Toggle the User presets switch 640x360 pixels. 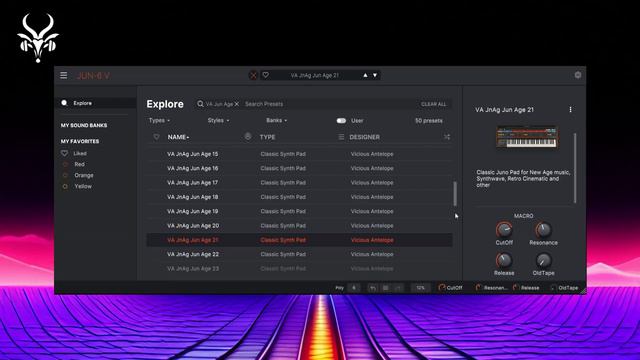pyautogui.click(x=341, y=121)
